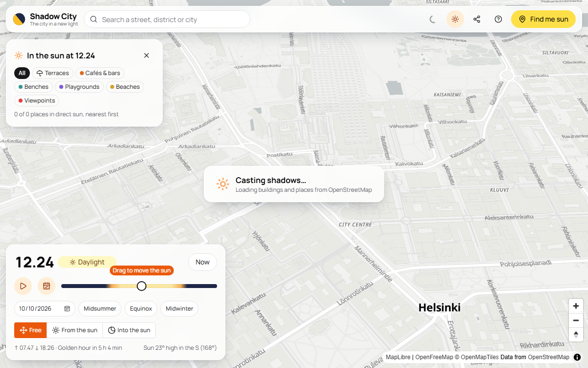Jump to Midsummer date
This screenshot has width=588, height=368.
100,309
